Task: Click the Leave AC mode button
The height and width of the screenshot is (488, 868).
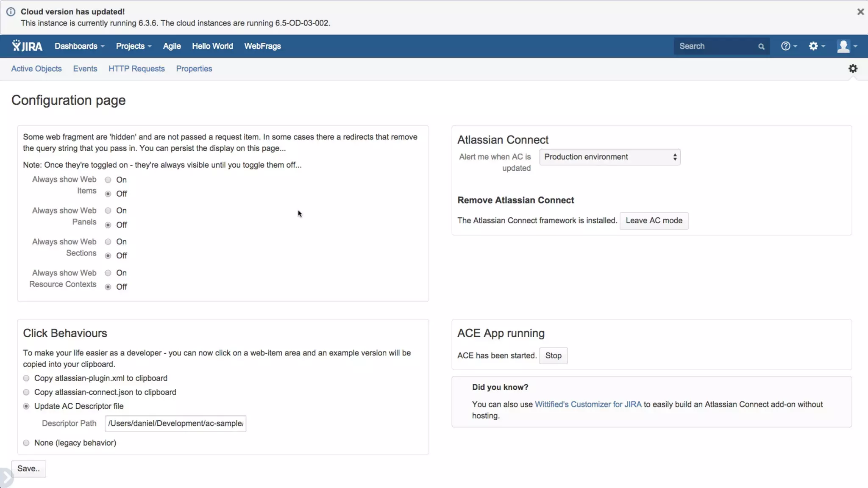Action: click(x=654, y=221)
